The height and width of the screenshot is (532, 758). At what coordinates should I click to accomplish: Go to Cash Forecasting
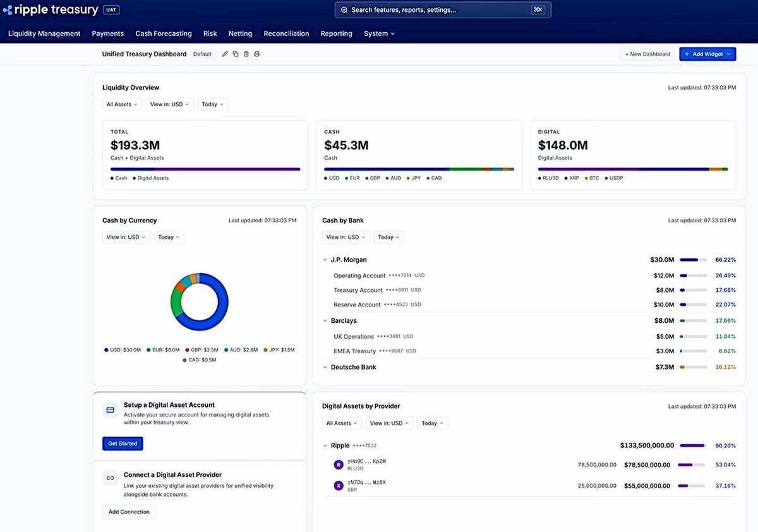(164, 33)
